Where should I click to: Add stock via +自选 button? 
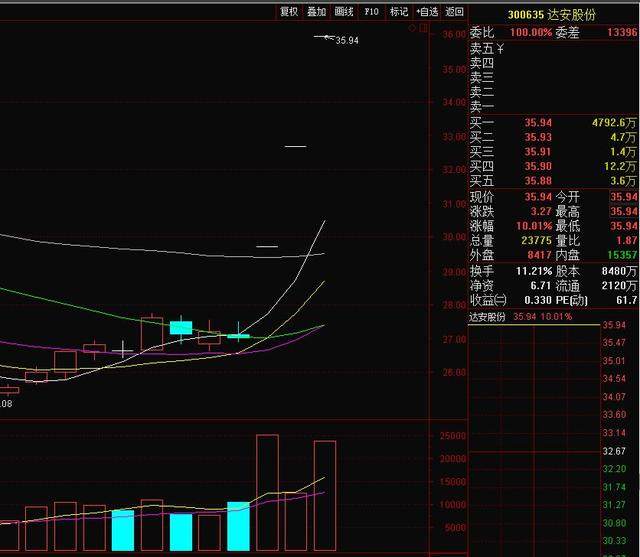[427, 12]
